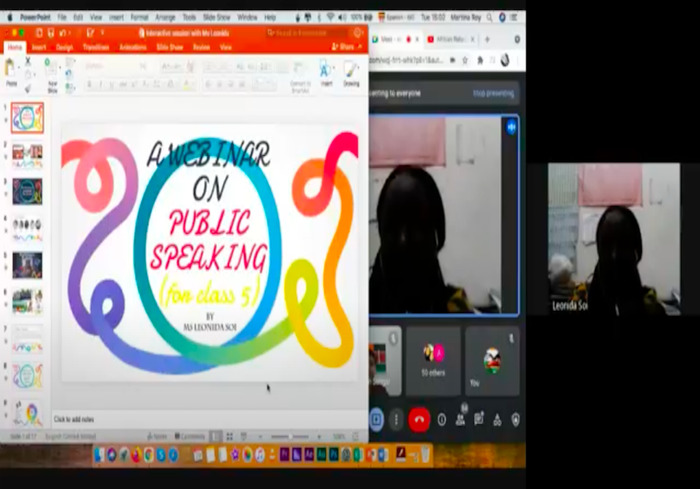
Task: Select normal view button in status bar
Action: coord(215,436)
